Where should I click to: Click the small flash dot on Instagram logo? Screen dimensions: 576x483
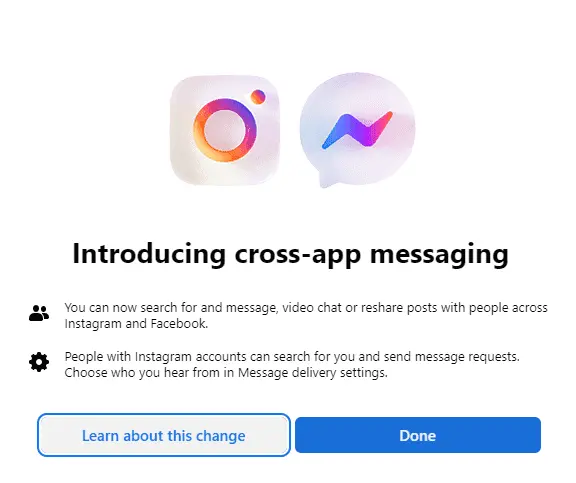[258, 97]
